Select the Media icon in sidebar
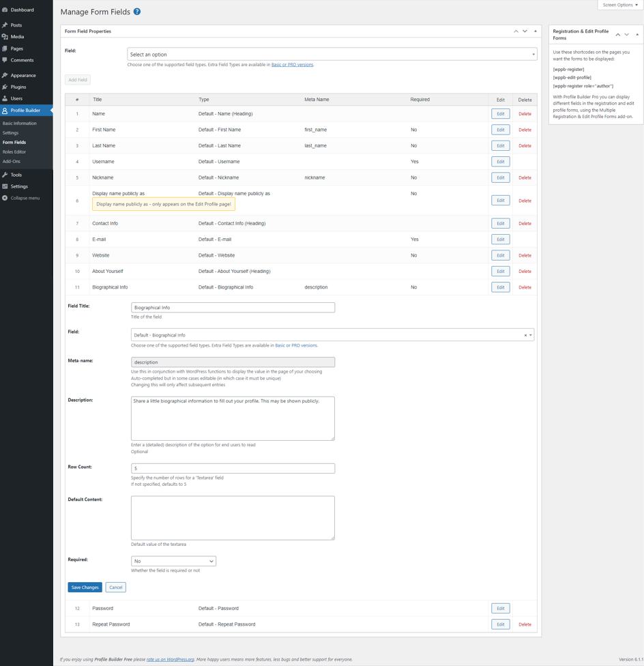The width and height of the screenshot is (644, 666). click(5, 37)
